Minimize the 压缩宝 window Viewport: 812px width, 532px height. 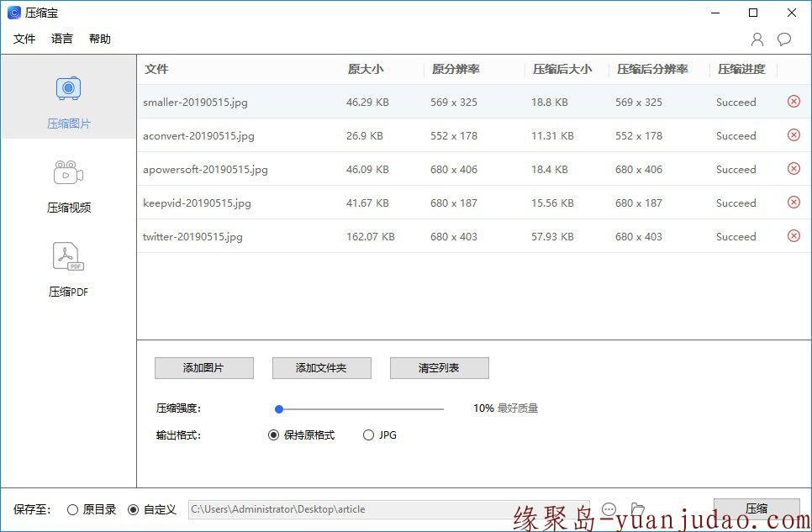715,13
